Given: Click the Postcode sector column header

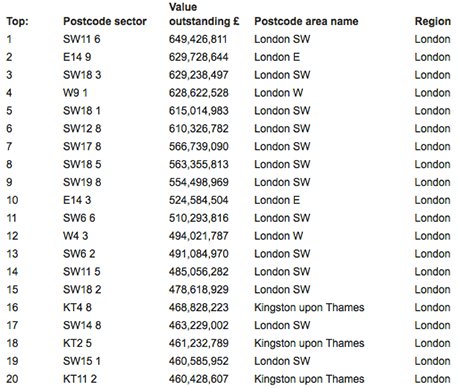Looking at the screenshot, I should [x=105, y=21].
